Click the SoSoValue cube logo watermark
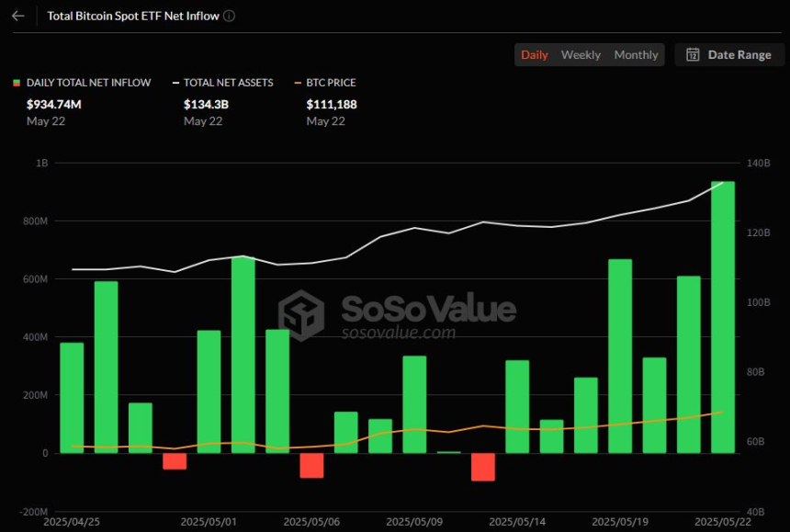This screenshot has height=532, width=790. coord(300,315)
